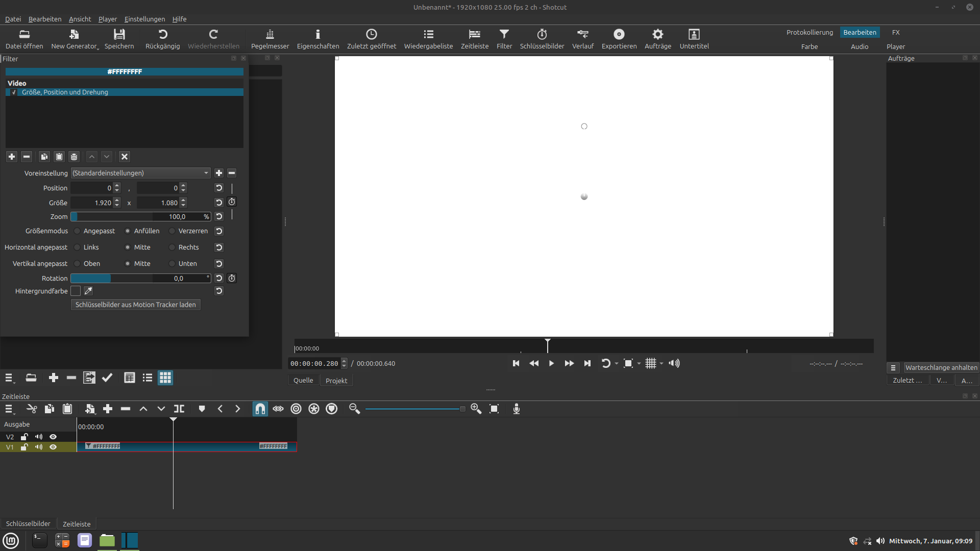Click the Warteschlange anhalten button
This screenshot has height=551, width=980.
941,367
